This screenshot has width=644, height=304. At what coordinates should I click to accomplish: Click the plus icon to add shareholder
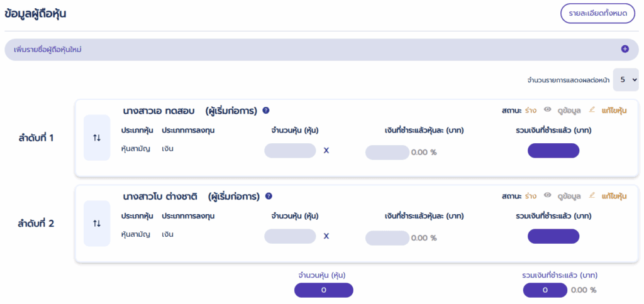(x=625, y=49)
